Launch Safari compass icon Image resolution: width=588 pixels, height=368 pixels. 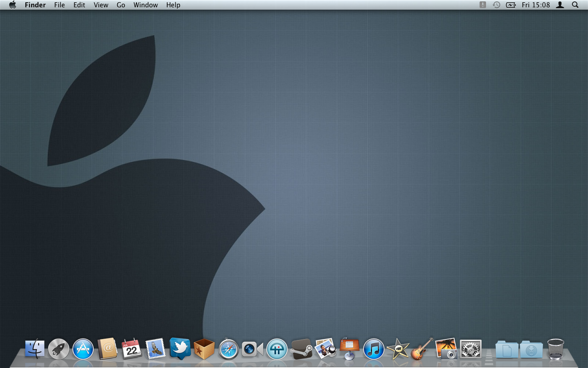pyautogui.click(x=228, y=349)
